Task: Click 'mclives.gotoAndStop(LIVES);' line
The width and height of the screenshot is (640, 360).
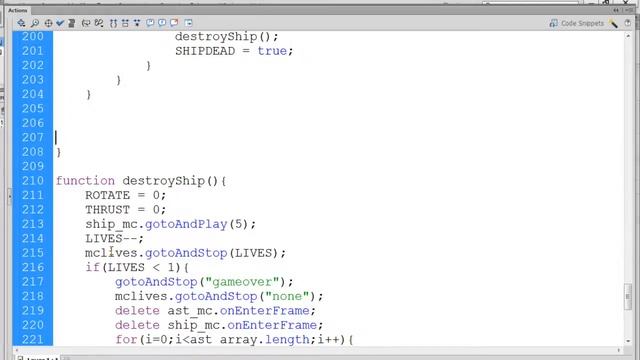Action: point(186,253)
